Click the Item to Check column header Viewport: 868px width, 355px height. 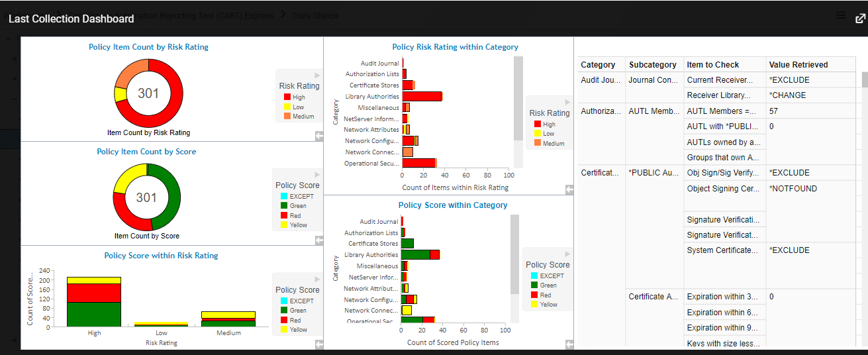[712, 65]
